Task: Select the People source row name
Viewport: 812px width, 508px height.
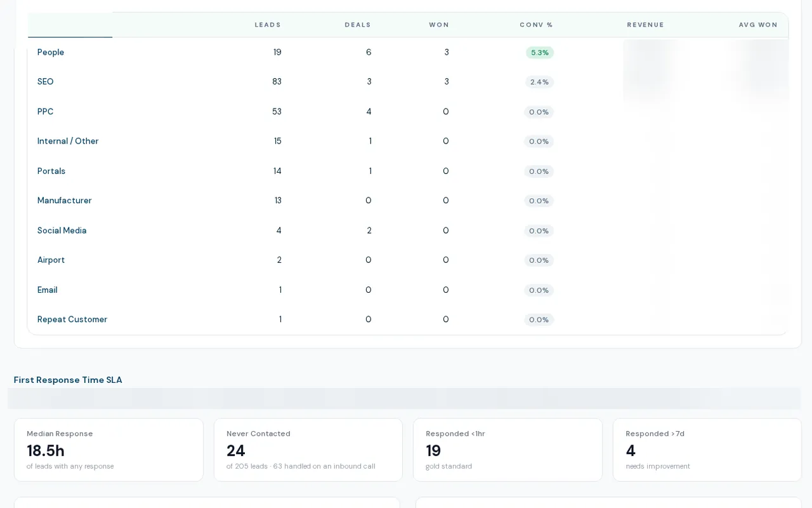Action: [x=51, y=52]
